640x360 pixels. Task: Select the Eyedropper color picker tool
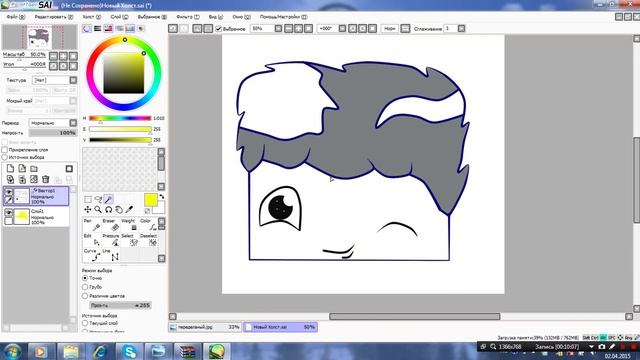pyautogui.click(x=129, y=209)
